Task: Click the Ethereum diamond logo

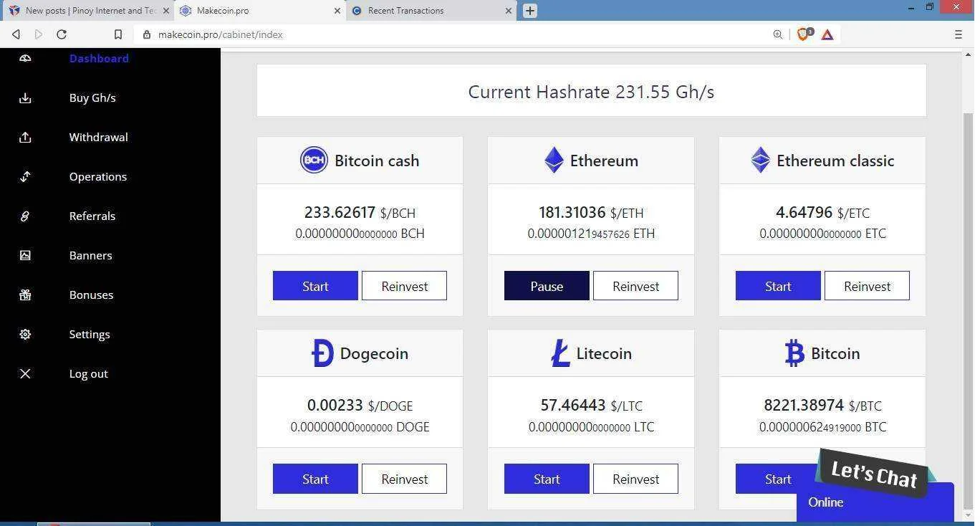Action: (554, 160)
